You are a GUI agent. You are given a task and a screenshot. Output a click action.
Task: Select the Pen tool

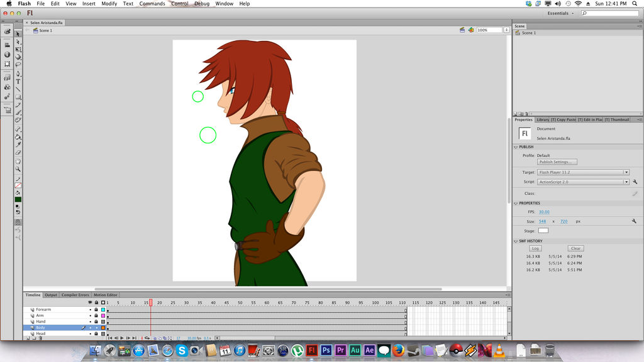click(x=18, y=74)
